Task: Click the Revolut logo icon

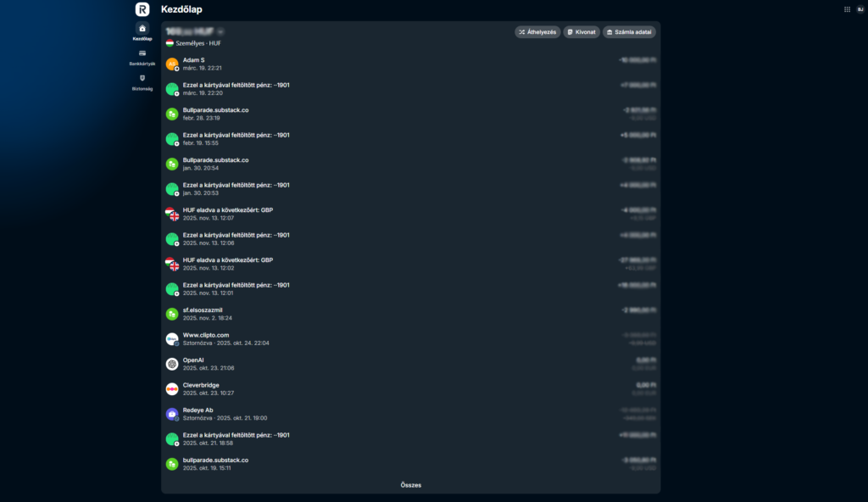Action: 142,9
